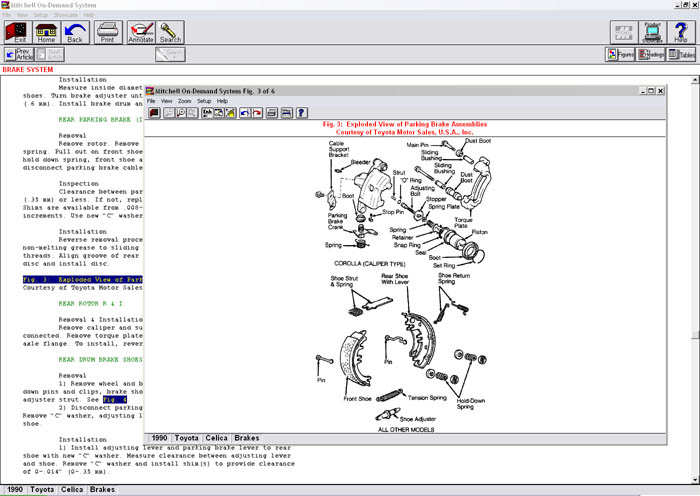Open Zoom menu in figure window

pyautogui.click(x=184, y=101)
